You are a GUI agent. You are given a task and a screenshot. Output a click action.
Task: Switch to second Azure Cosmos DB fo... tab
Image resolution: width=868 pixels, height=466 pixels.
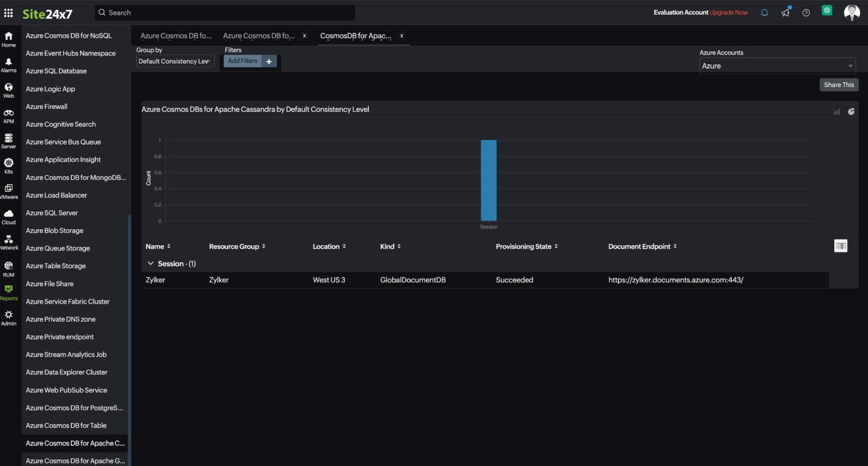pyautogui.click(x=259, y=35)
